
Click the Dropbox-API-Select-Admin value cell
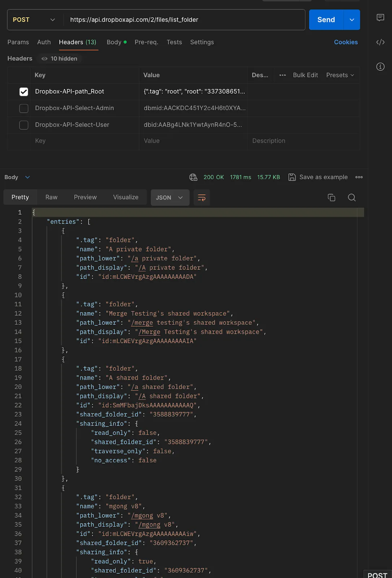point(193,108)
